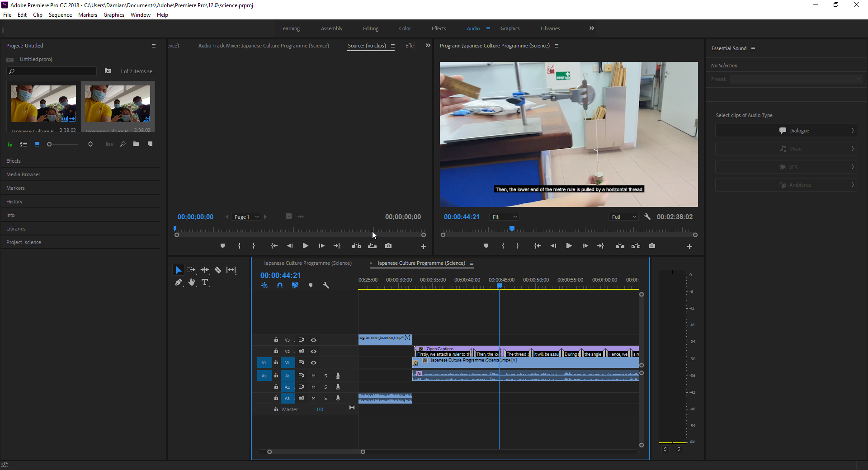Open the Full playback resolution dropdown
Screen dimensions: 868x470
[623, 217]
